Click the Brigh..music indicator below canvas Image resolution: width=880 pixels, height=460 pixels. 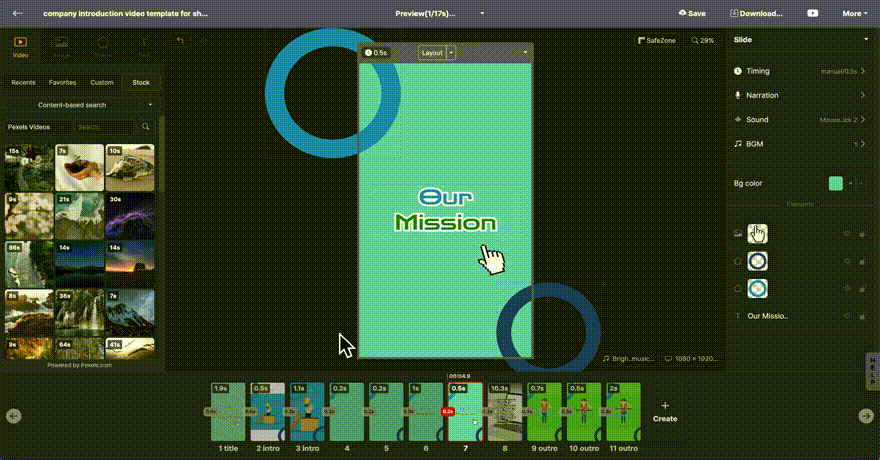(x=628, y=358)
